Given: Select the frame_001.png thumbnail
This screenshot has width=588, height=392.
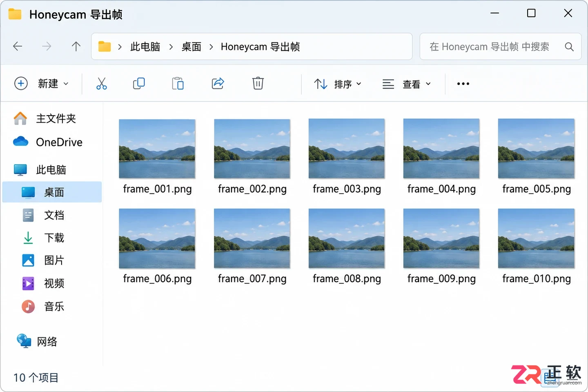Looking at the screenshot, I should tap(157, 149).
